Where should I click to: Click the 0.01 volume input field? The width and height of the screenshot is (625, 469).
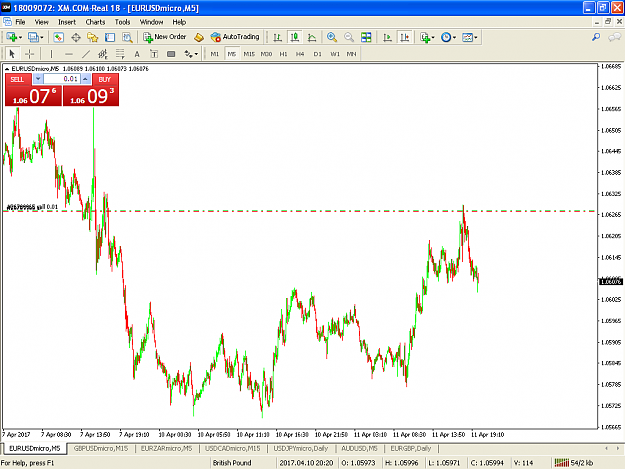point(62,79)
